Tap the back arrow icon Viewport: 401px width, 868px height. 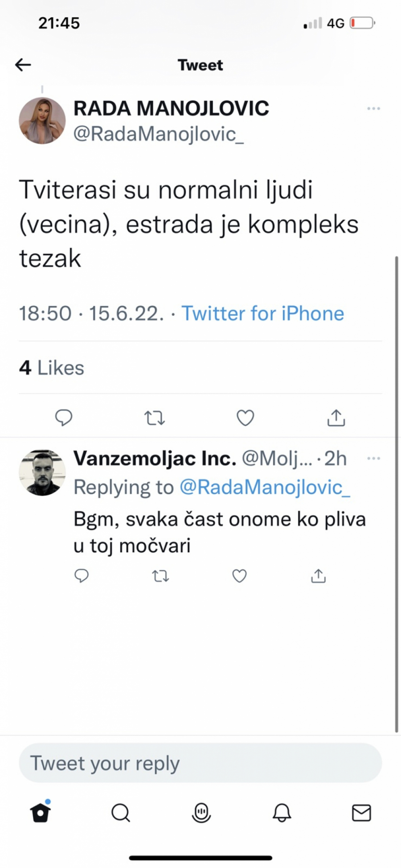[23, 65]
